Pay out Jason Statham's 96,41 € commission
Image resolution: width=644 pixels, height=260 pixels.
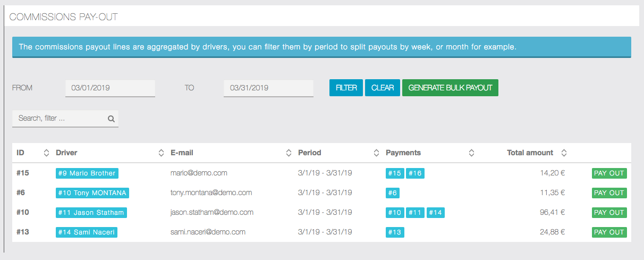[609, 213]
